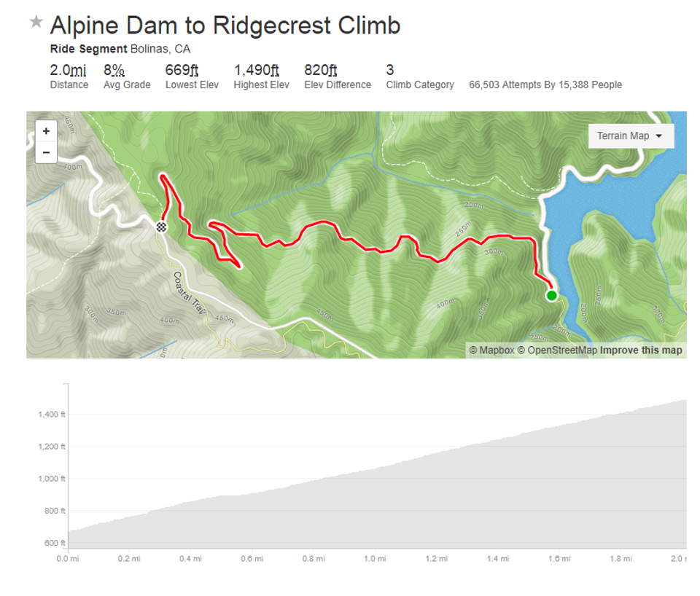The image size is (700, 596).
Task: Click the green start marker on the route
Action: pyautogui.click(x=552, y=295)
